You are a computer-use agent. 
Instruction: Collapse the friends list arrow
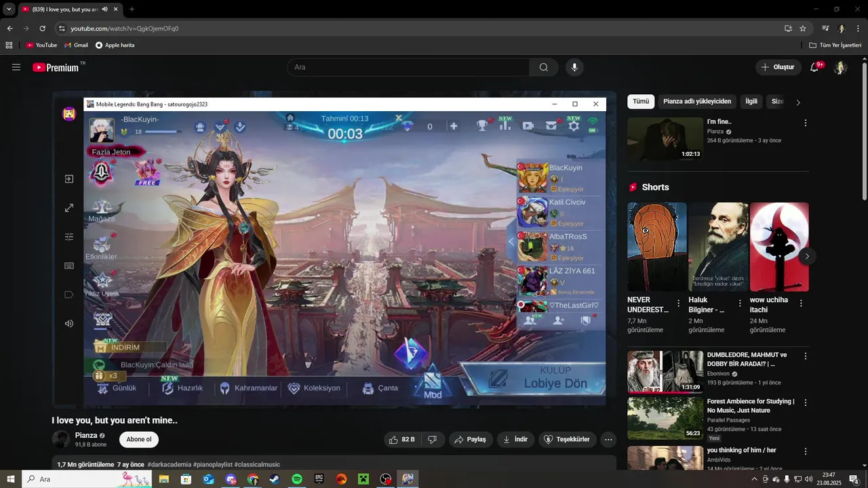tap(511, 241)
